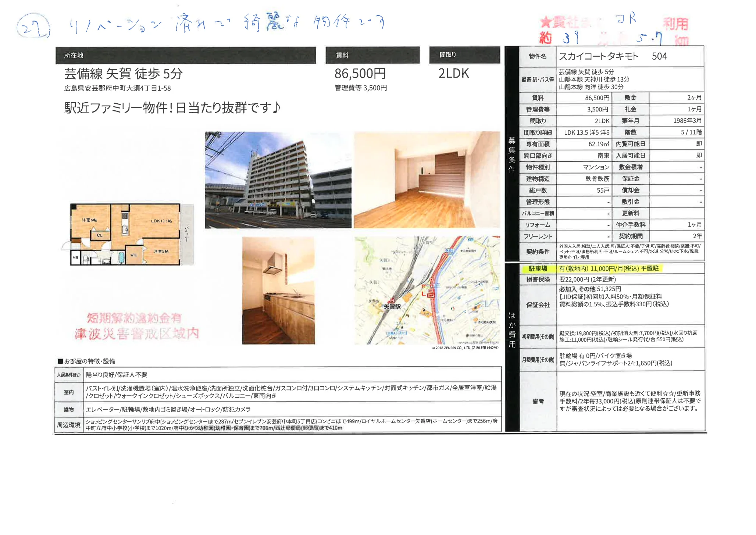Click the 間取り header bar
Screen dimensions: 756x535
pyautogui.click(x=464, y=55)
